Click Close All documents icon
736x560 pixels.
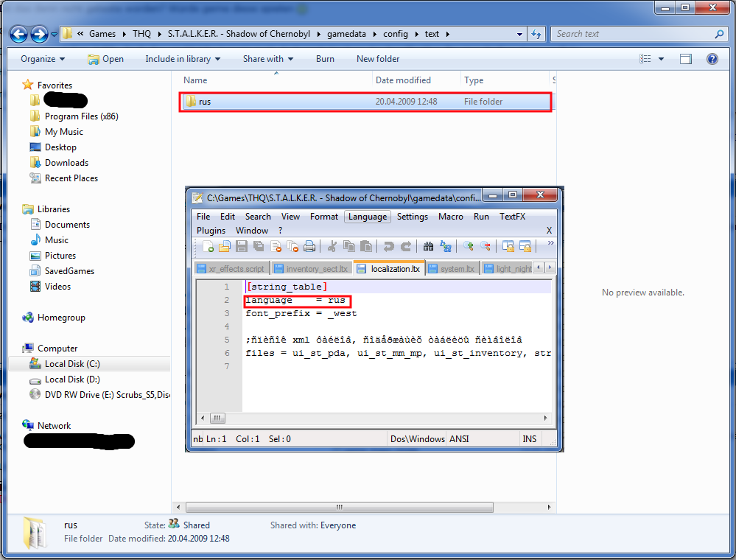[x=292, y=246]
